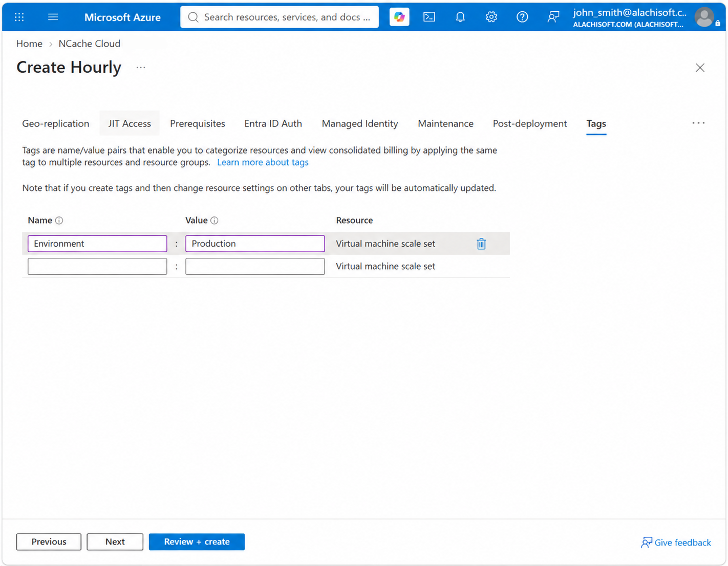Image resolution: width=728 pixels, height=566 pixels.
Task: Open Cloud Shell terminal icon
Action: tap(430, 17)
